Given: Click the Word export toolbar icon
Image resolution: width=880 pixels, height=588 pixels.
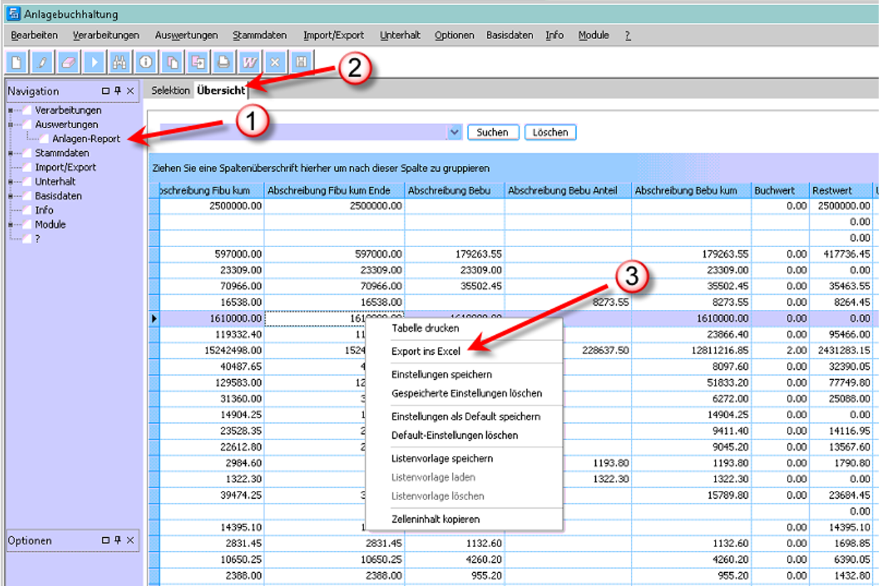Looking at the screenshot, I should coord(250,62).
